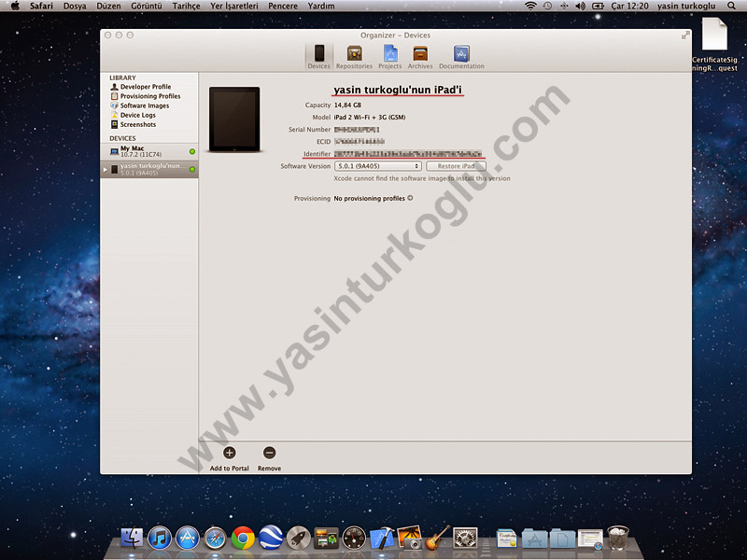Open the Yardım menu
Viewport: 747px width, 560px height.
321,6
